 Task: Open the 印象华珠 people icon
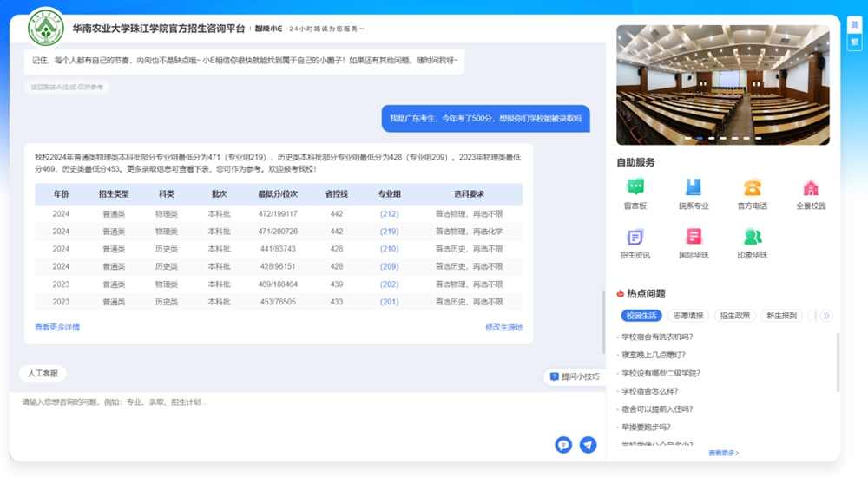[x=752, y=238]
